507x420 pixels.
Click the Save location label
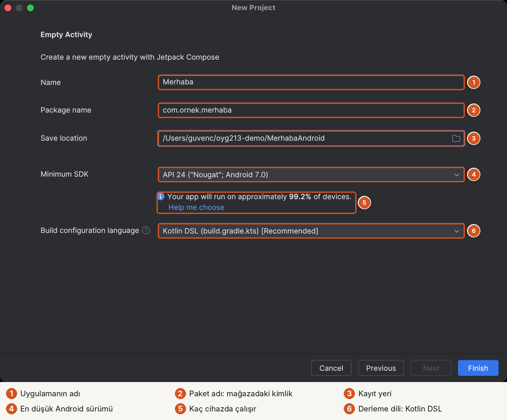(64, 138)
